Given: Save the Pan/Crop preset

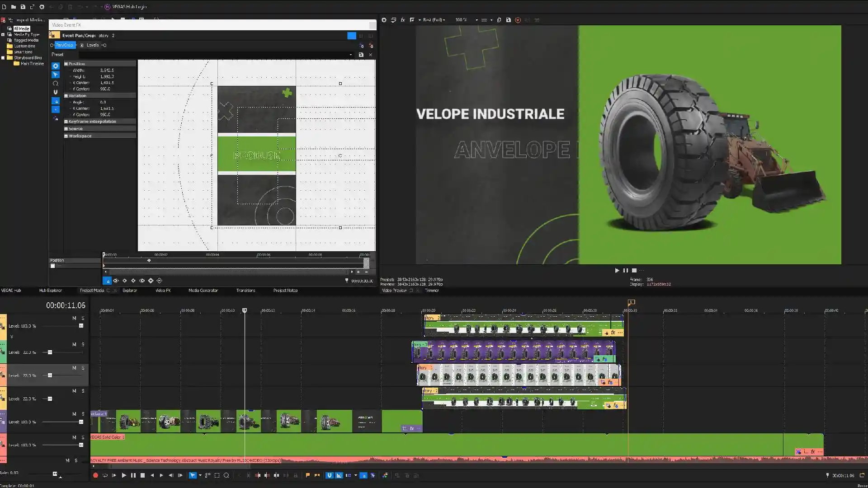Looking at the screenshot, I should 361,55.
